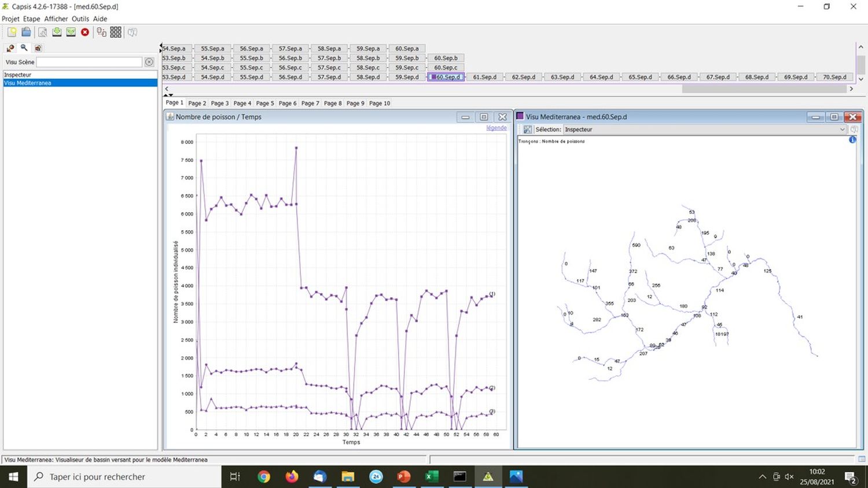Select step button 61.Sep.d
This screenshot has height=488, width=868.
tap(484, 77)
